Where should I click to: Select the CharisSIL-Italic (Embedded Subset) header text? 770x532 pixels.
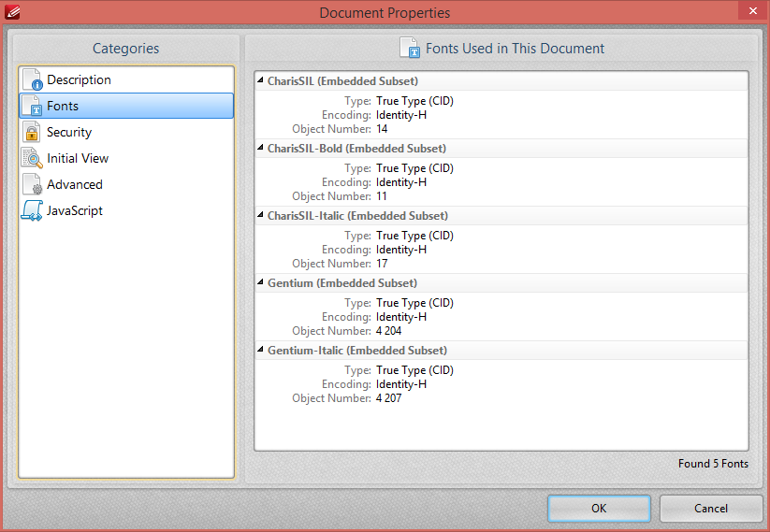(x=358, y=215)
